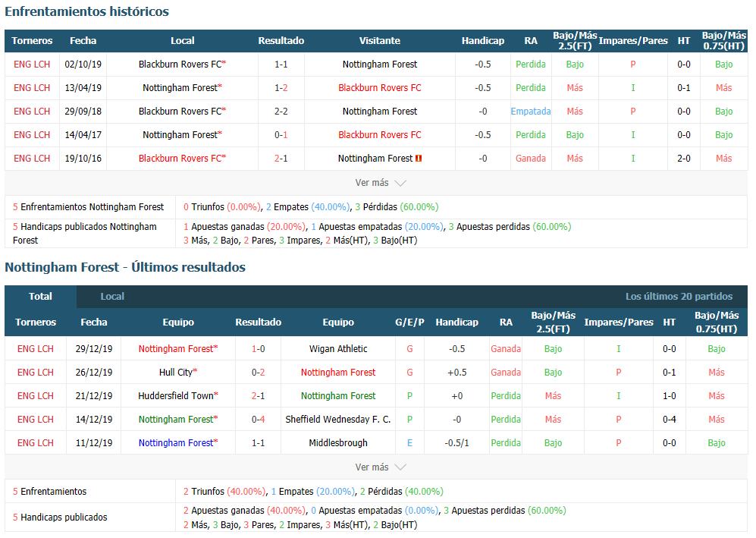Screen dimensions: 756x538
Task: Open the 2-2 result of 29/09/18 match
Action: tap(281, 112)
